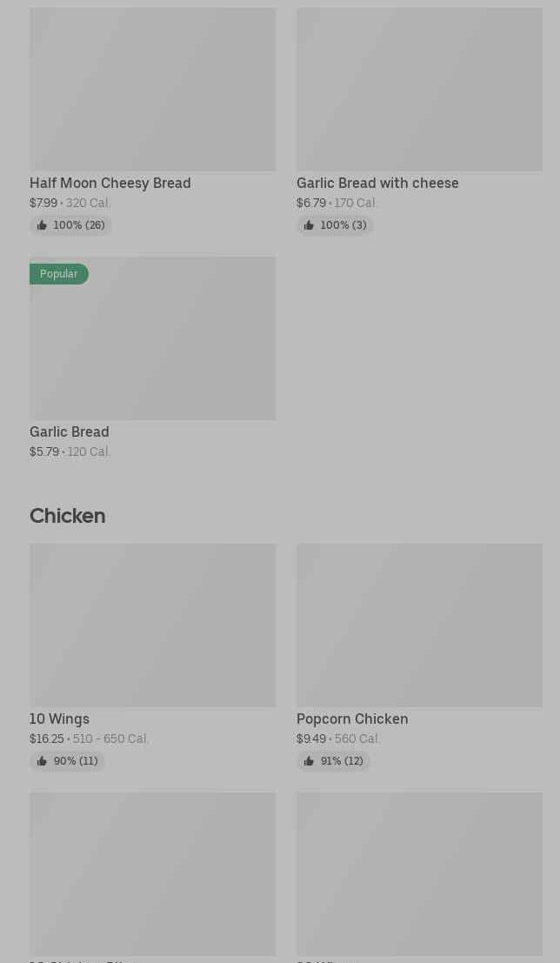Click thumbs-up icon under Garlic Bread with cheese
560x963 pixels.
[x=309, y=225]
